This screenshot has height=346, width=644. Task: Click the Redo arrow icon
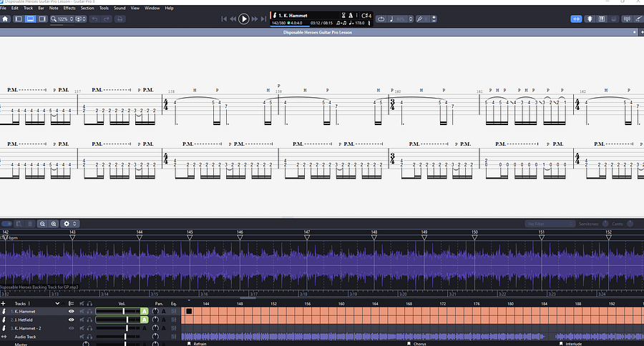point(107,19)
